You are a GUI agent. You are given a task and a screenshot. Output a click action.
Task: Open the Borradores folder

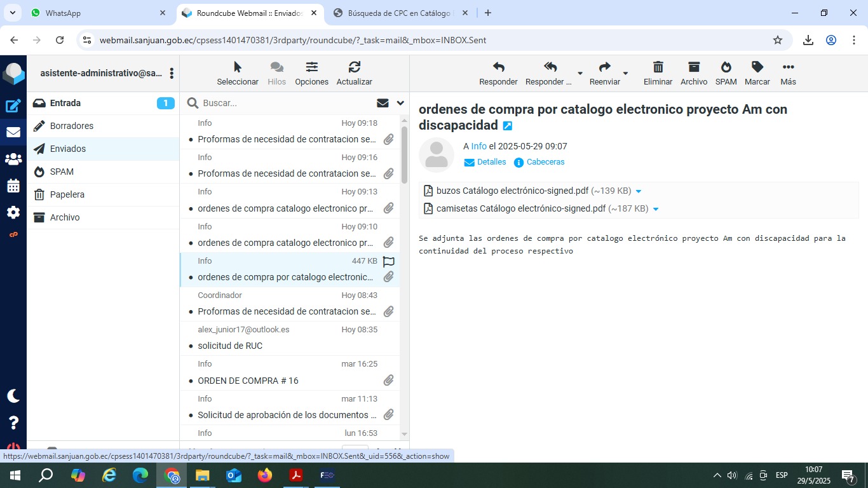(x=72, y=126)
